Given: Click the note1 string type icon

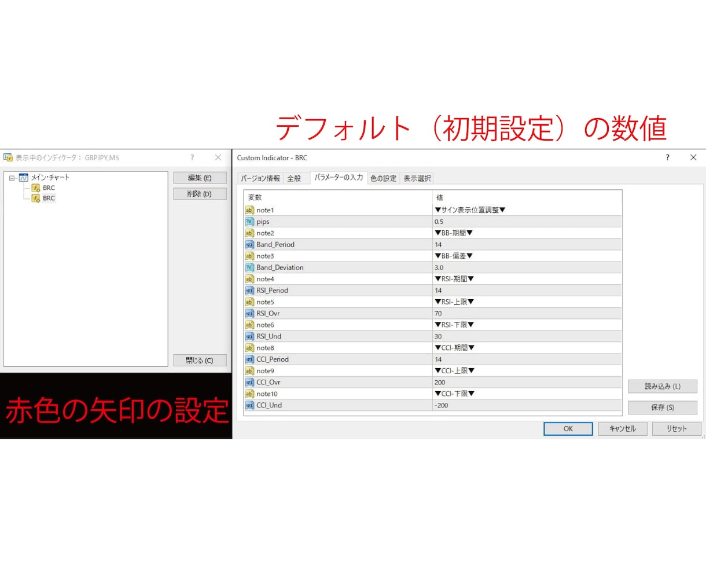Looking at the screenshot, I should pos(249,210).
